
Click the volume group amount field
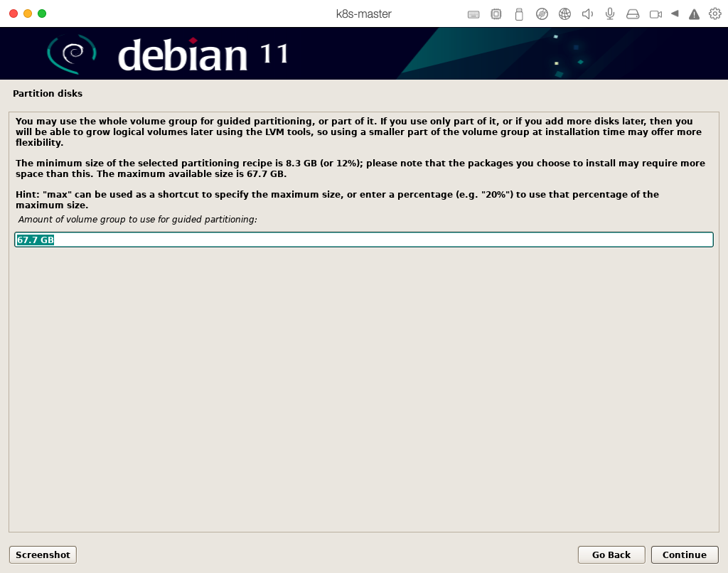(x=363, y=240)
